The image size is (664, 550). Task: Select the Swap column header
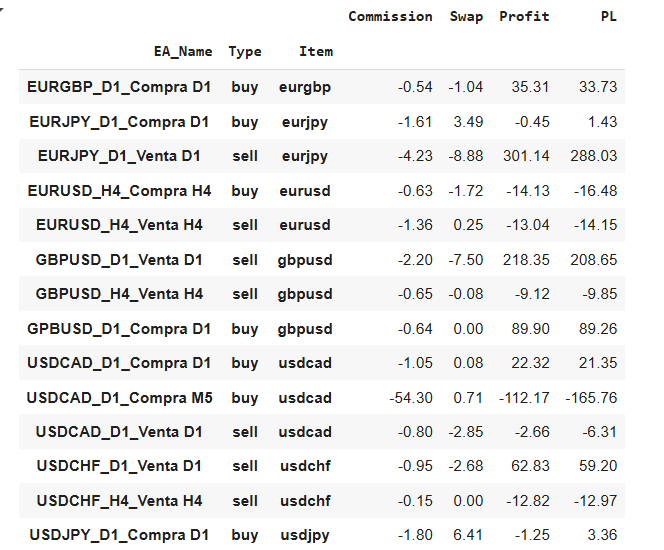(466, 17)
